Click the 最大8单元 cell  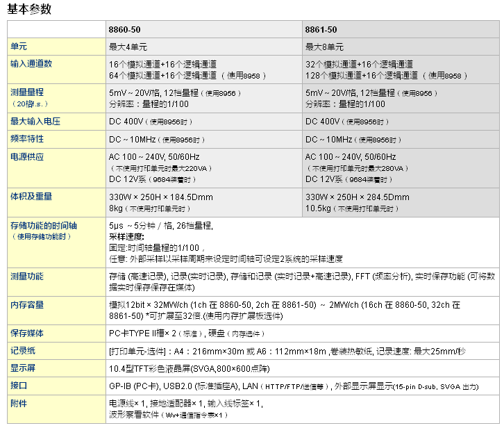click(324, 47)
